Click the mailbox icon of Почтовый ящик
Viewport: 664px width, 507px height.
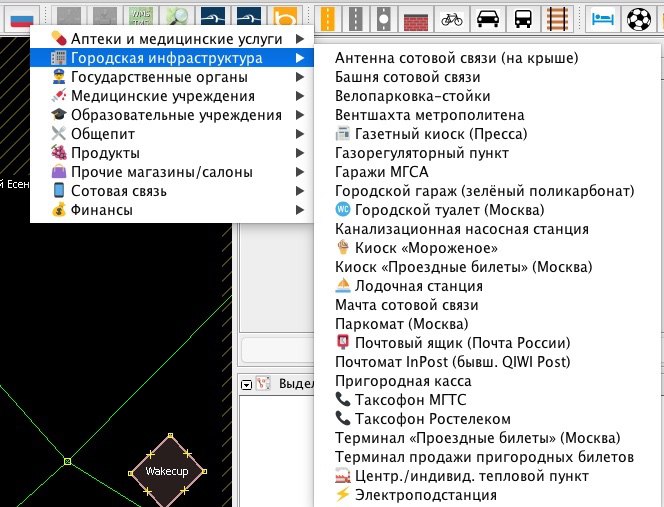pyautogui.click(x=343, y=342)
